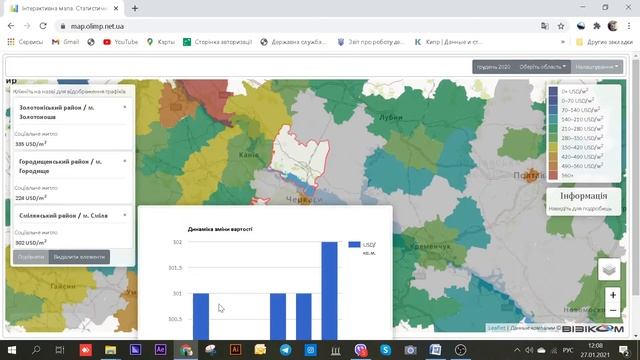Screen dimensions: 640x360
Task: Show hidden system tray icons
Action: (517, 350)
